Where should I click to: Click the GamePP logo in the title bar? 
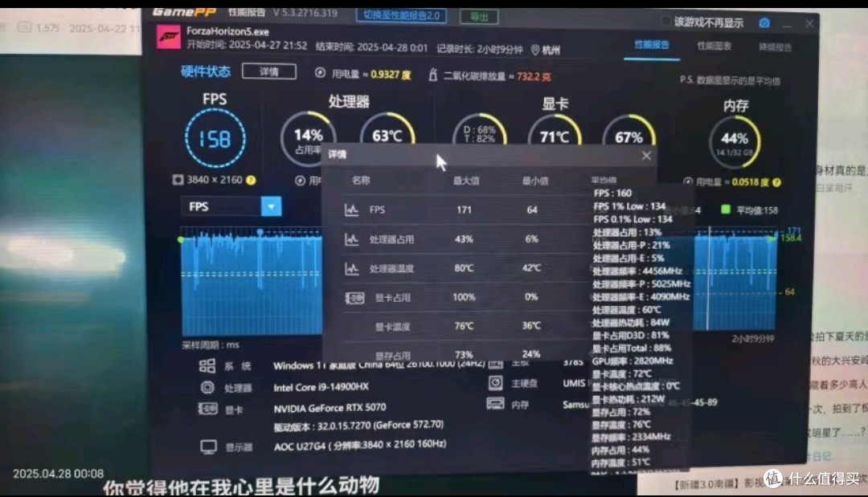[184, 11]
